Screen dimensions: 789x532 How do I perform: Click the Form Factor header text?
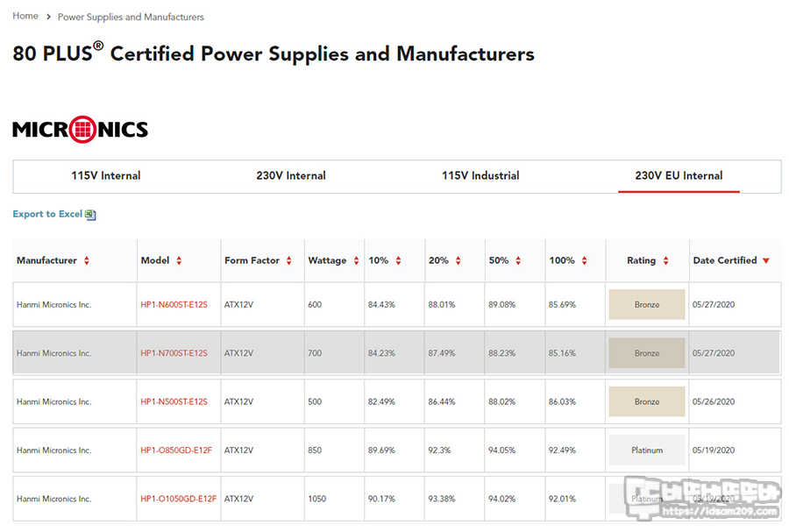pos(252,260)
